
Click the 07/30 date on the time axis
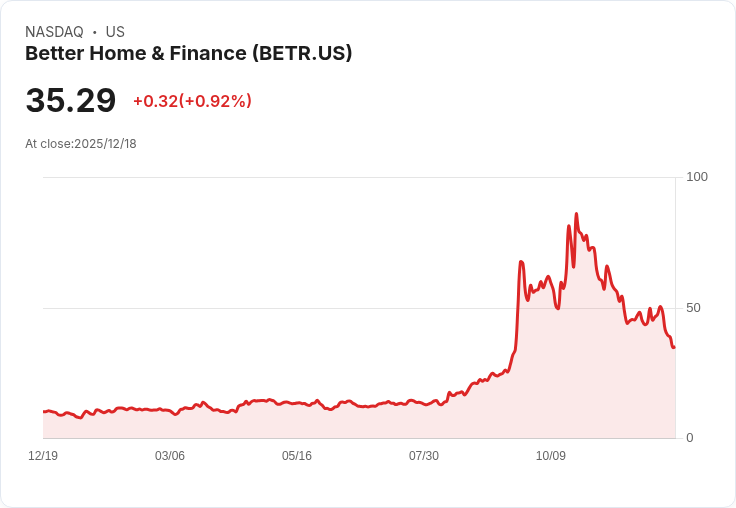(424, 456)
